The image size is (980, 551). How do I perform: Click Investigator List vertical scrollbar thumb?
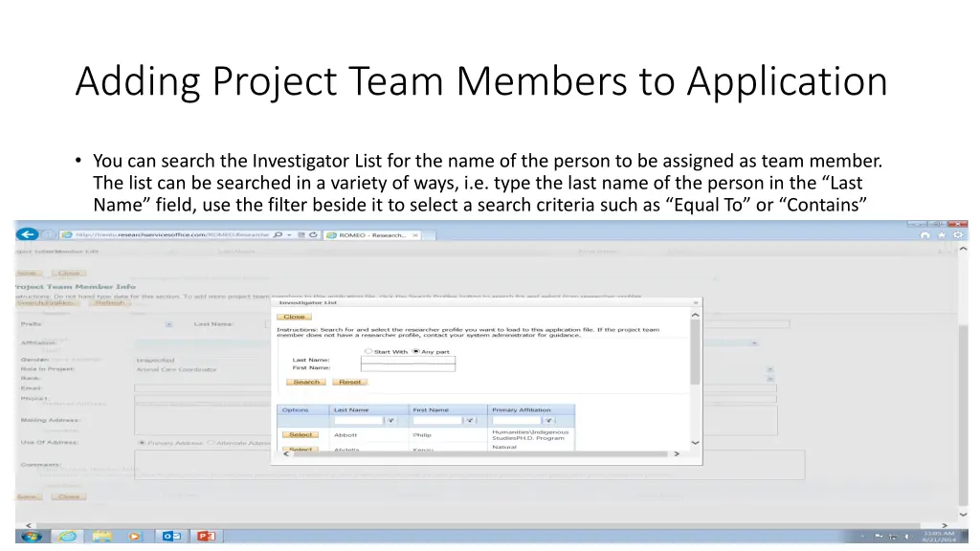tap(695, 352)
